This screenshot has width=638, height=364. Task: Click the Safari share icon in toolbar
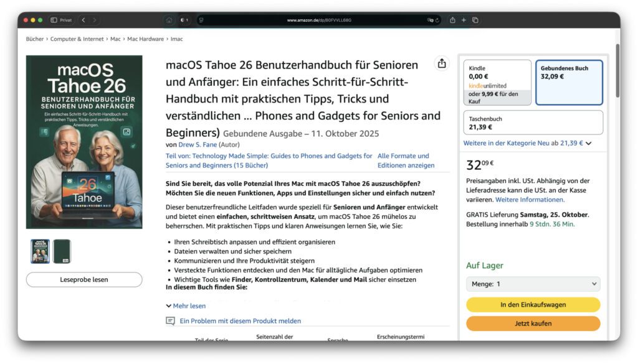click(452, 20)
